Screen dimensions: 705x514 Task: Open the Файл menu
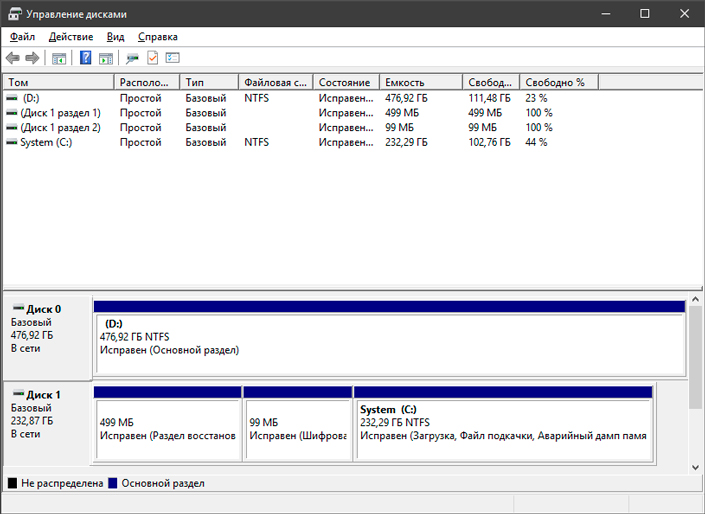(22, 37)
